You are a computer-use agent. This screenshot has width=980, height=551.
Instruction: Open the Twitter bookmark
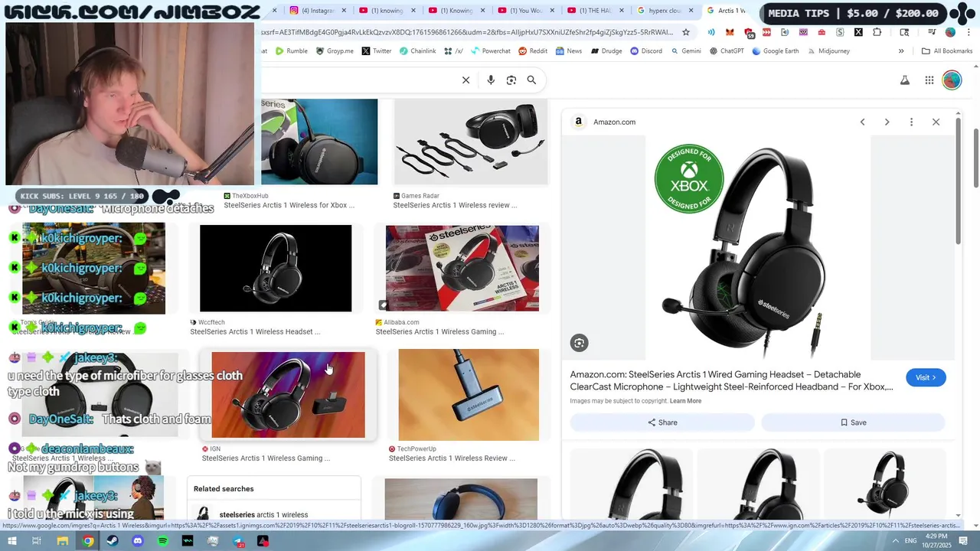[x=377, y=51]
